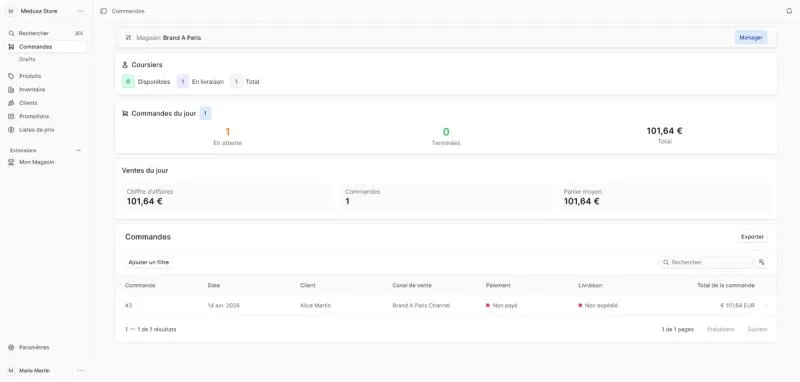Click Brand A Paris Channel cell

(x=421, y=305)
